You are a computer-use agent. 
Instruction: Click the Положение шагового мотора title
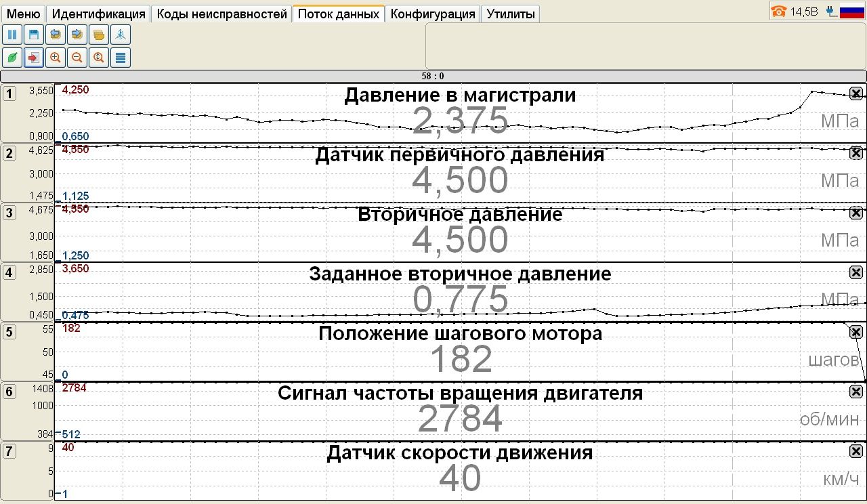[460, 333]
